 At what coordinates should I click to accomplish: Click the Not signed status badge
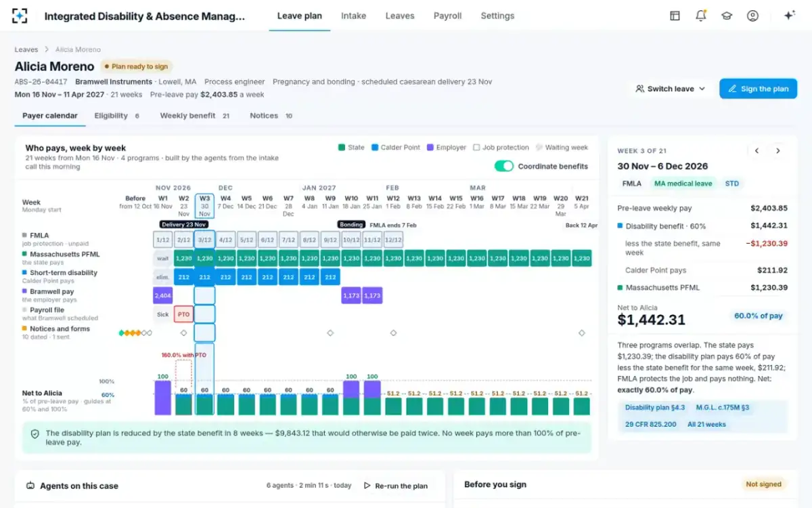pos(763,484)
